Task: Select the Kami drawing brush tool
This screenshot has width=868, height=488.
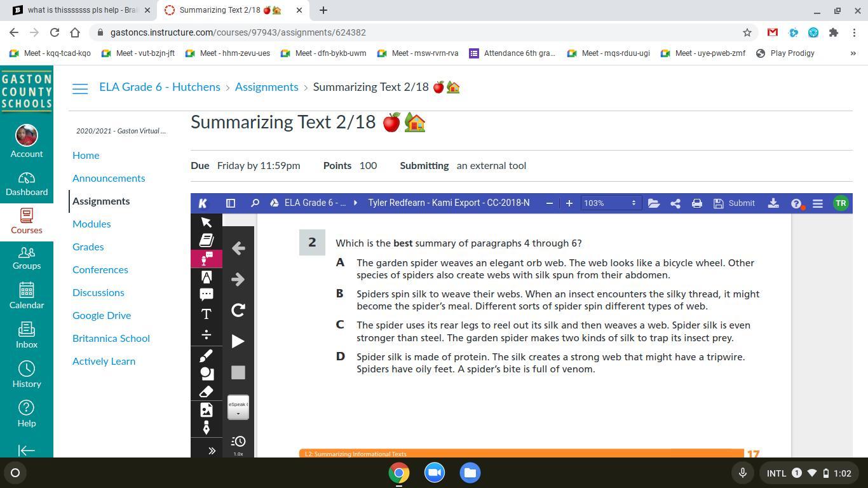Action: 207,355
